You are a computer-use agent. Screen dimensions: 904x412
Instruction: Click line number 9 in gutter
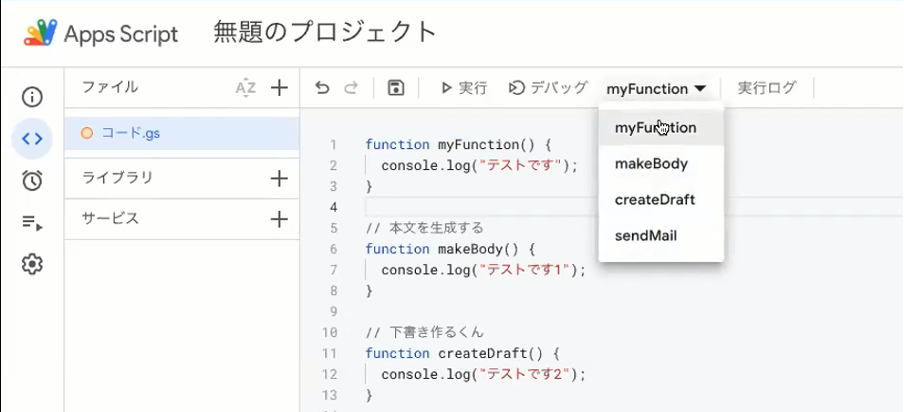pyautogui.click(x=334, y=312)
